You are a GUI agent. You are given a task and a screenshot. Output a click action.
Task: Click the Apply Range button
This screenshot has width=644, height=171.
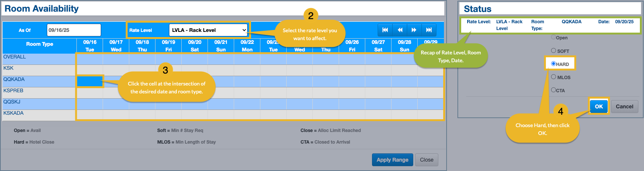point(392,160)
